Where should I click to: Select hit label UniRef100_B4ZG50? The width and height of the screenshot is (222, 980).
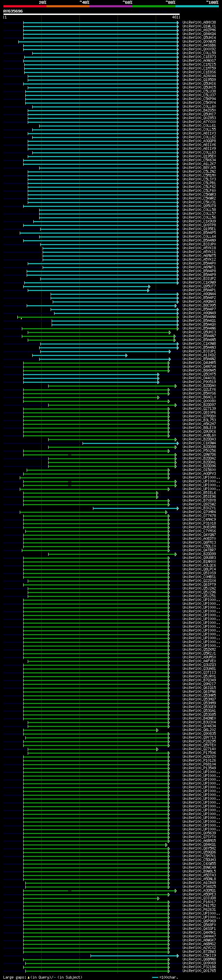tap(199, 110)
